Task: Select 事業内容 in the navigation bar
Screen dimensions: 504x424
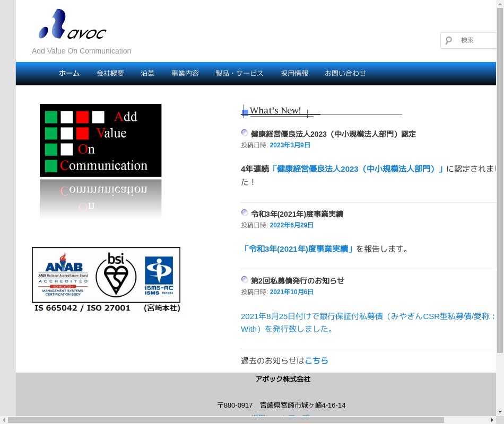Action: (x=185, y=73)
